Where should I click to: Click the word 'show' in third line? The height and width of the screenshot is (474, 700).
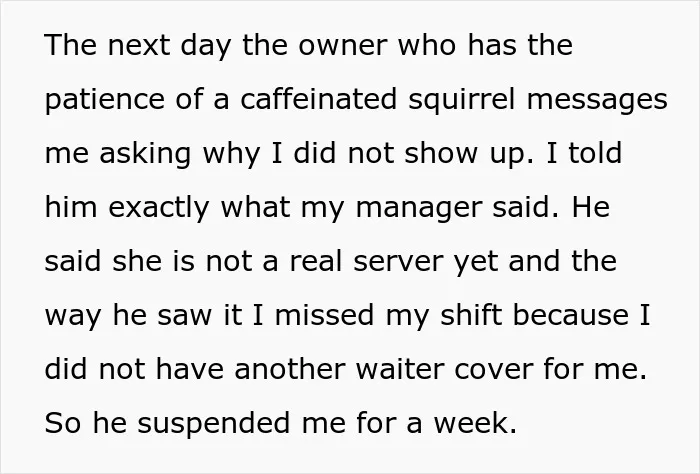pyautogui.click(x=441, y=153)
